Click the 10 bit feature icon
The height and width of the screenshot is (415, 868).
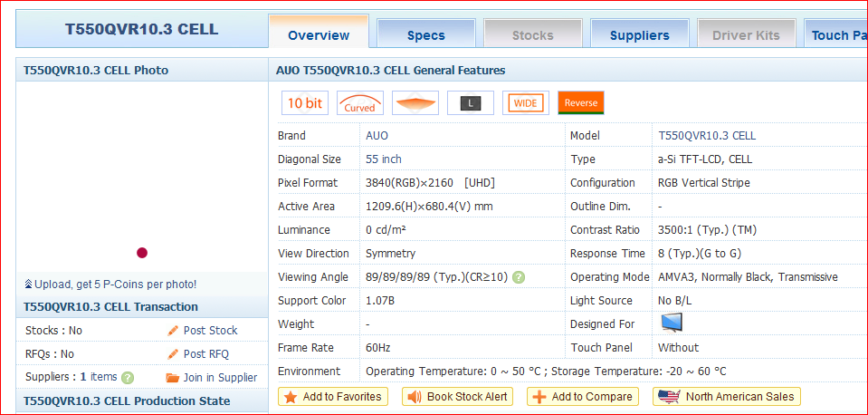[x=305, y=103]
